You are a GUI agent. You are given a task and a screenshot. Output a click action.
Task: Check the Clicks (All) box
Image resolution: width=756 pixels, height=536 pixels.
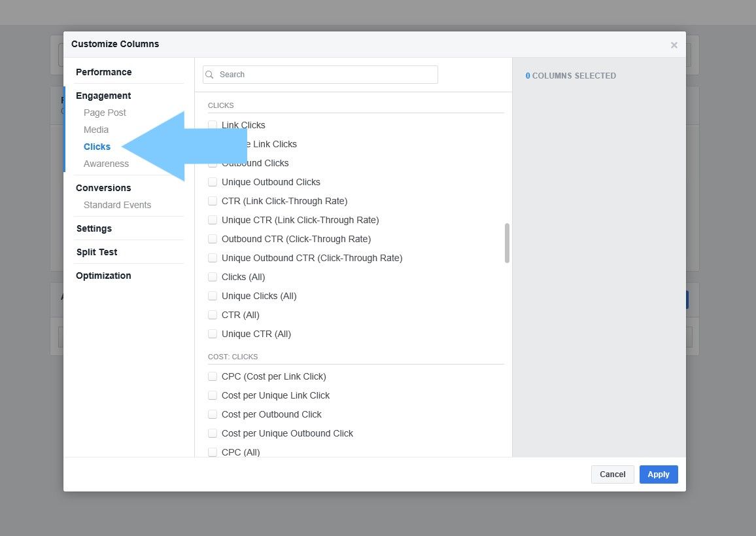tap(212, 277)
